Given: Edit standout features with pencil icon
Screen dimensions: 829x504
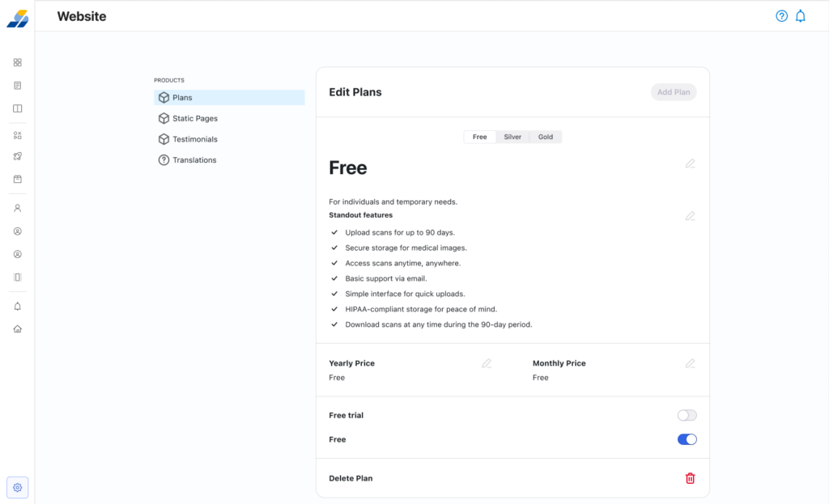Looking at the screenshot, I should coord(690,216).
